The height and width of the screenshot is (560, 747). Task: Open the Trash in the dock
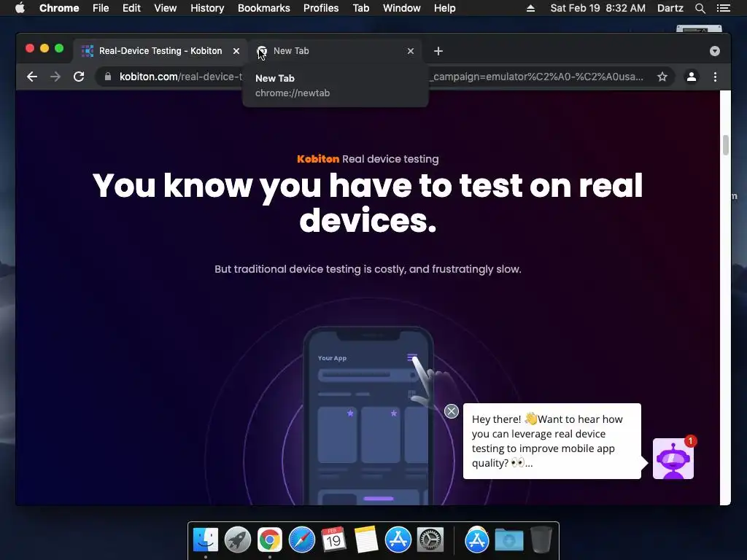pos(541,540)
